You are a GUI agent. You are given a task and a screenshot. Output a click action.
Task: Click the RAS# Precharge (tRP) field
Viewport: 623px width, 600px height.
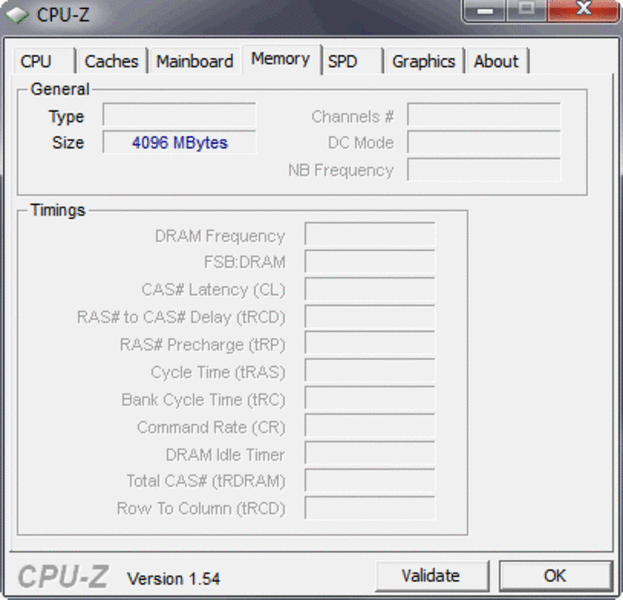point(370,343)
